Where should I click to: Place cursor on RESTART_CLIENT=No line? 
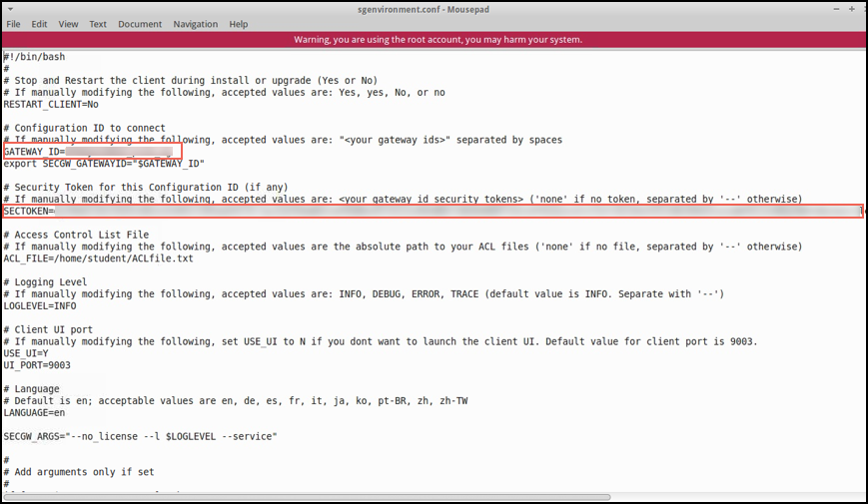click(51, 104)
